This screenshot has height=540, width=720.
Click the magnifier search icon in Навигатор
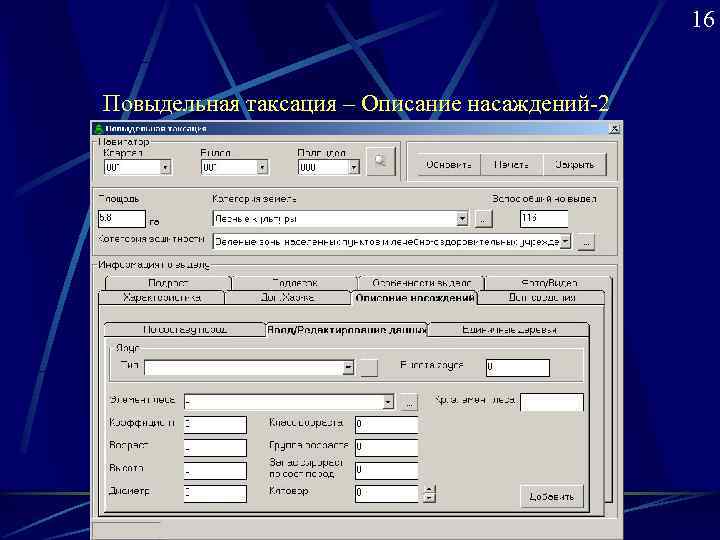tap(380, 162)
